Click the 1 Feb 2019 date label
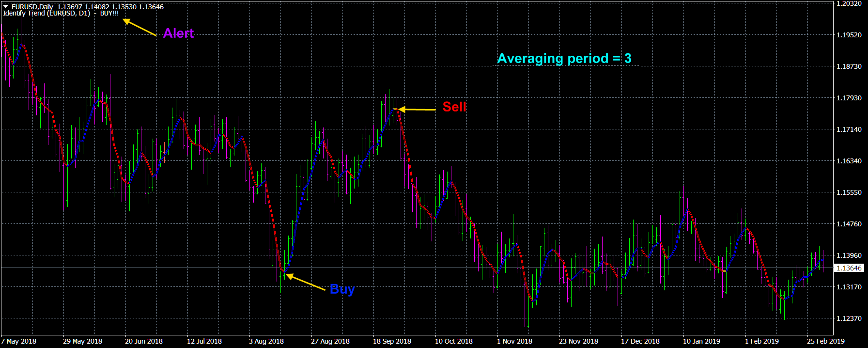 (762, 341)
